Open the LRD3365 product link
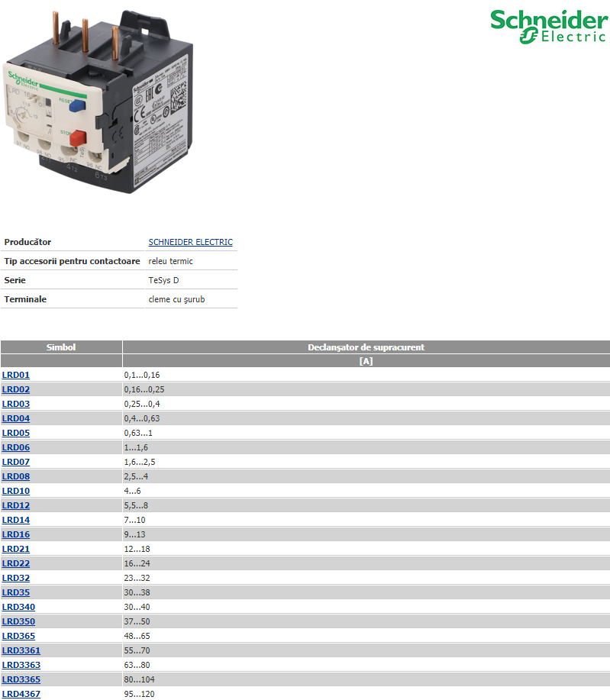This screenshot has height=700, width=610. [21, 679]
